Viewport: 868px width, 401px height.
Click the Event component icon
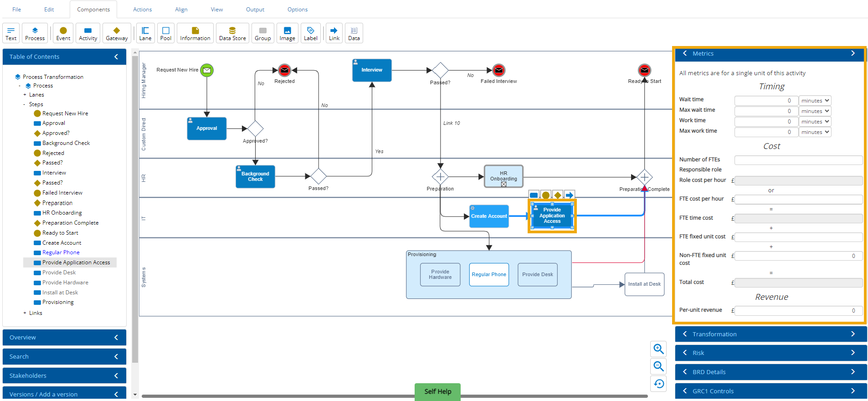click(x=63, y=33)
